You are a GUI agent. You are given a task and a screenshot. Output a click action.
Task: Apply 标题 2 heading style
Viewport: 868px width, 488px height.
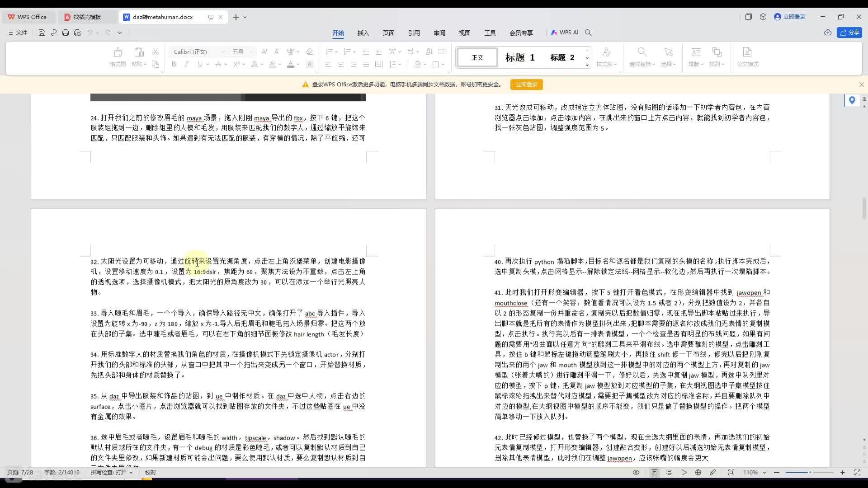tap(562, 57)
